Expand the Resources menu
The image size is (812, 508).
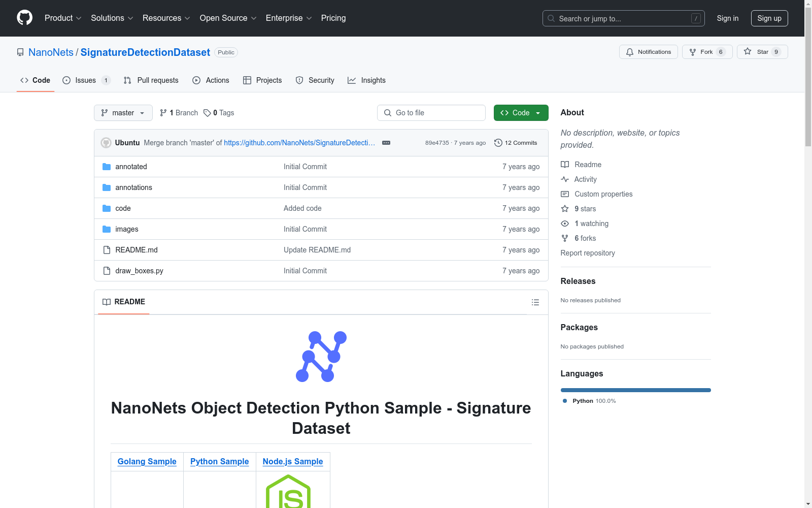click(166, 18)
